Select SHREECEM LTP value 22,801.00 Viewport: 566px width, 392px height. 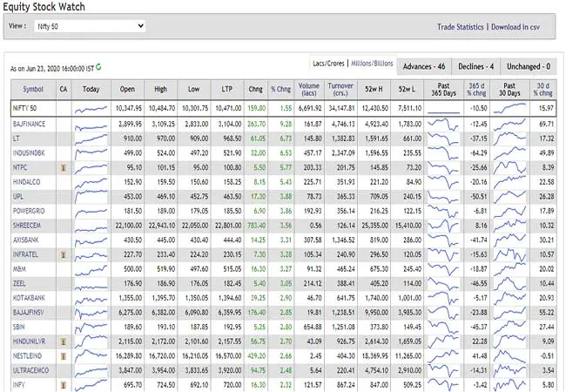tap(228, 226)
